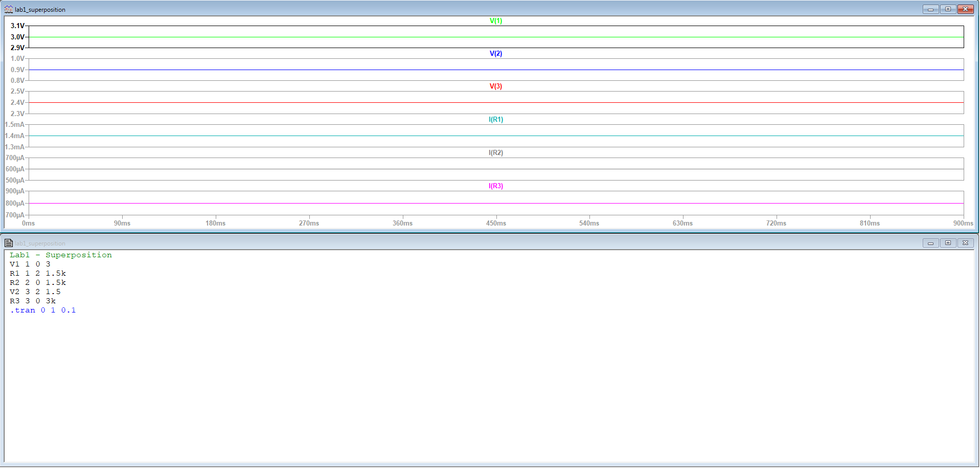
Task: Click the V2 3 2 1.5 netlist line
Action: coord(35,292)
